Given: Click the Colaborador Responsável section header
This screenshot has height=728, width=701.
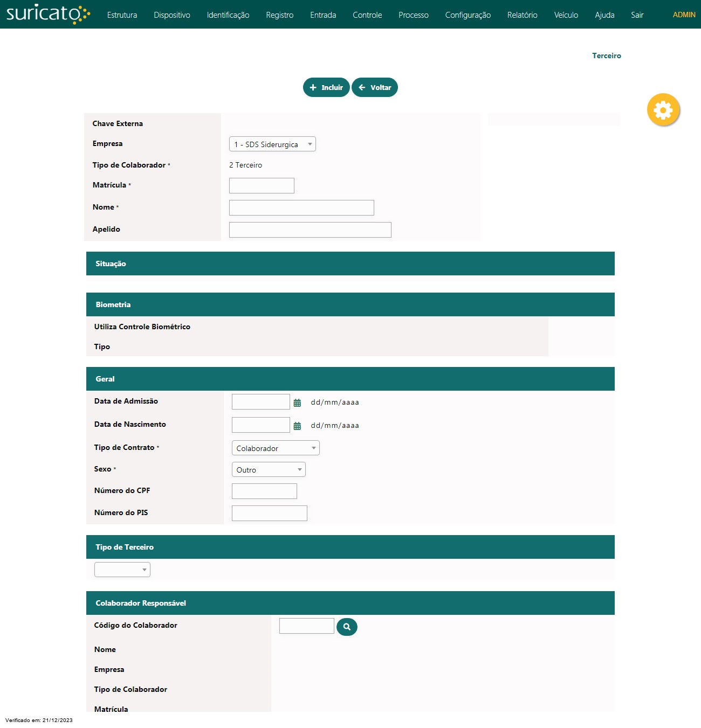Looking at the screenshot, I should tap(350, 603).
